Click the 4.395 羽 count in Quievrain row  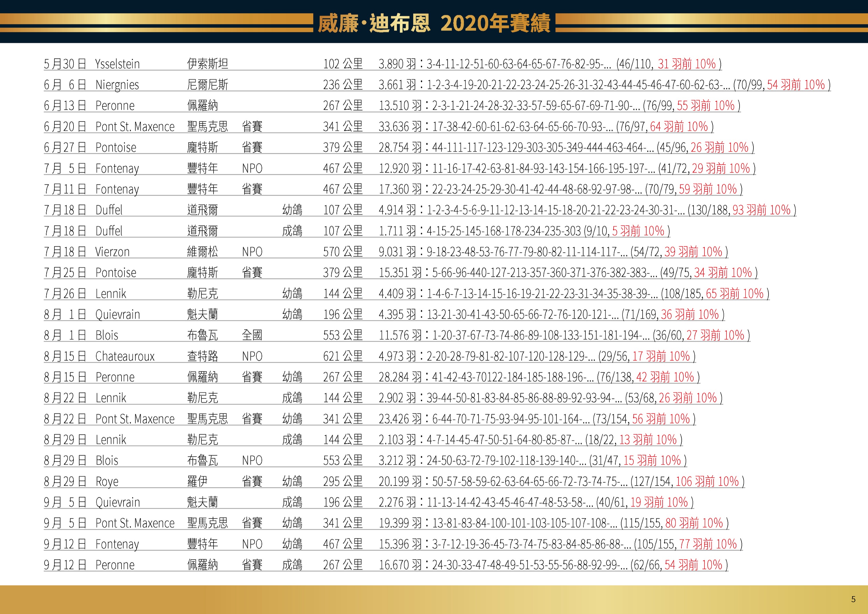[398, 314]
